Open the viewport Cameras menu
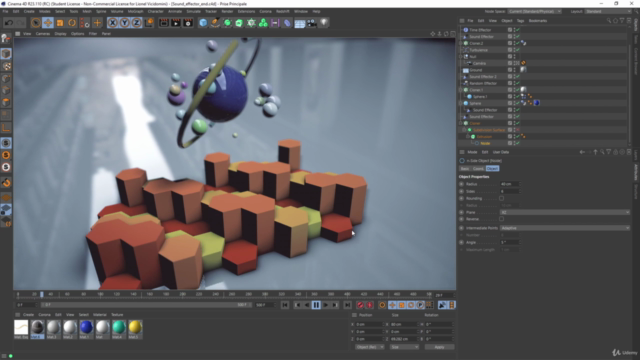 coord(42,33)
